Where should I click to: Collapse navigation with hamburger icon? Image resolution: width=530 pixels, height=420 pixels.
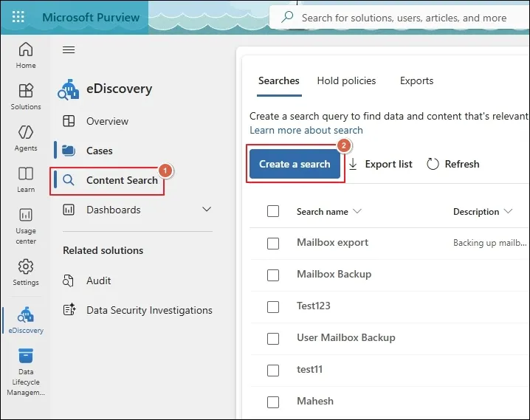pos(69,50)
